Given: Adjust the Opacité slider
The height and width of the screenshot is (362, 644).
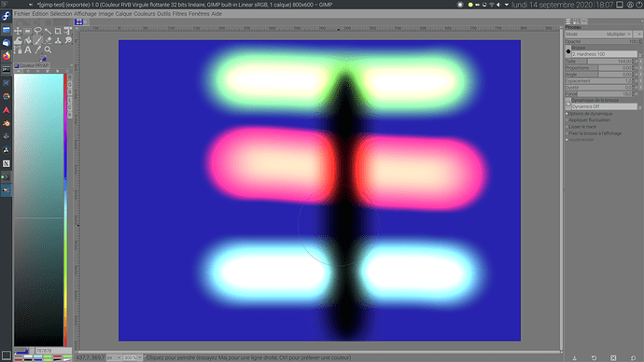Looking at the screenshot, I should coord(603,41).
